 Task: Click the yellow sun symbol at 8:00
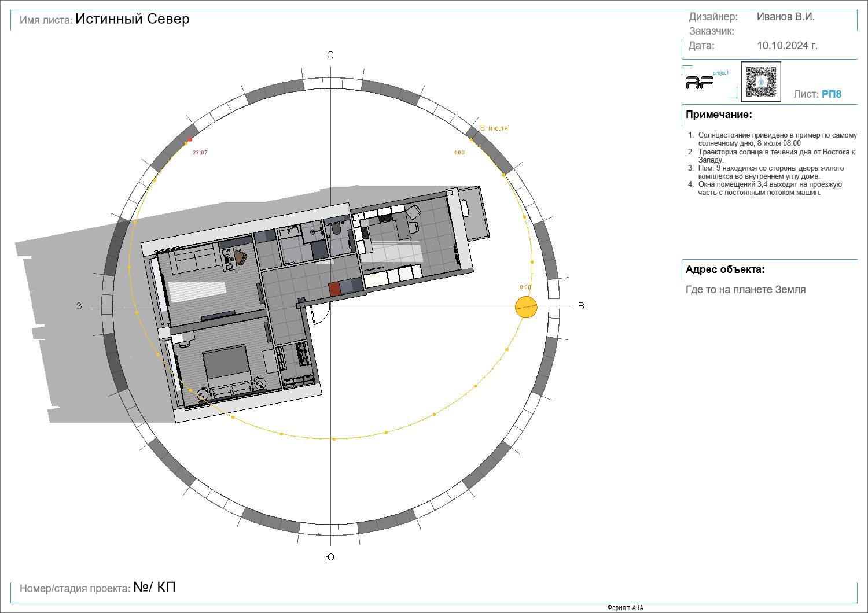click(526, 307)
